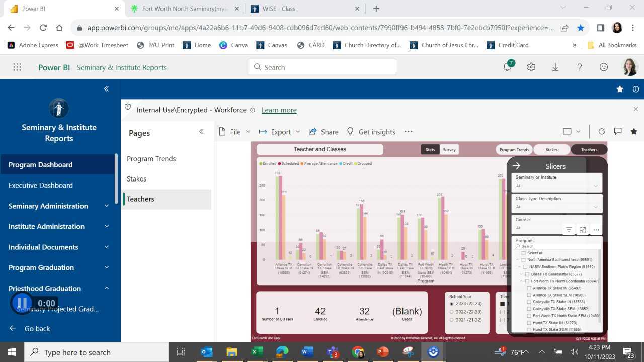Mark this report as favorite

pyautogui.click(x=633, y=131)
